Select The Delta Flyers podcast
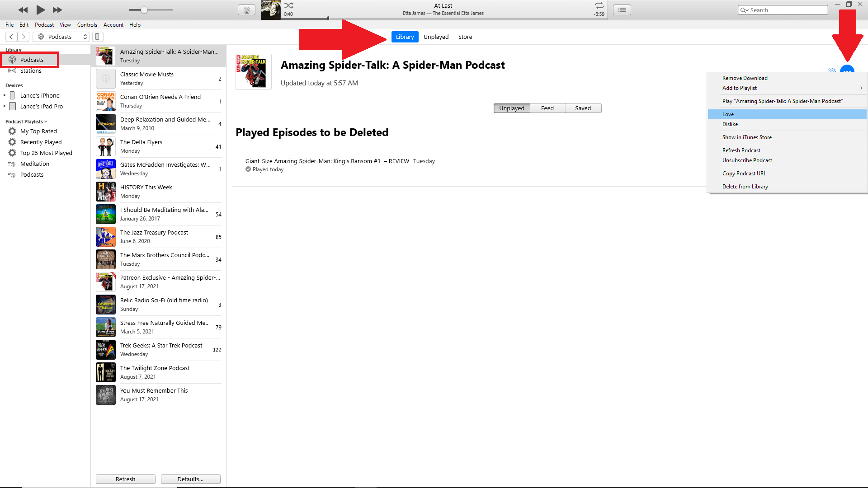 158,146
